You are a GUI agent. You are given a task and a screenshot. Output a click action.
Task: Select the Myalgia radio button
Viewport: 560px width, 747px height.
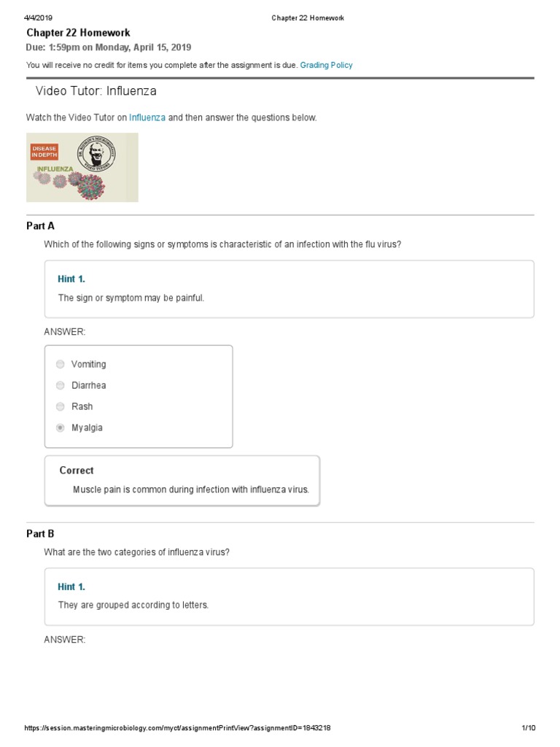pos(61,427)
